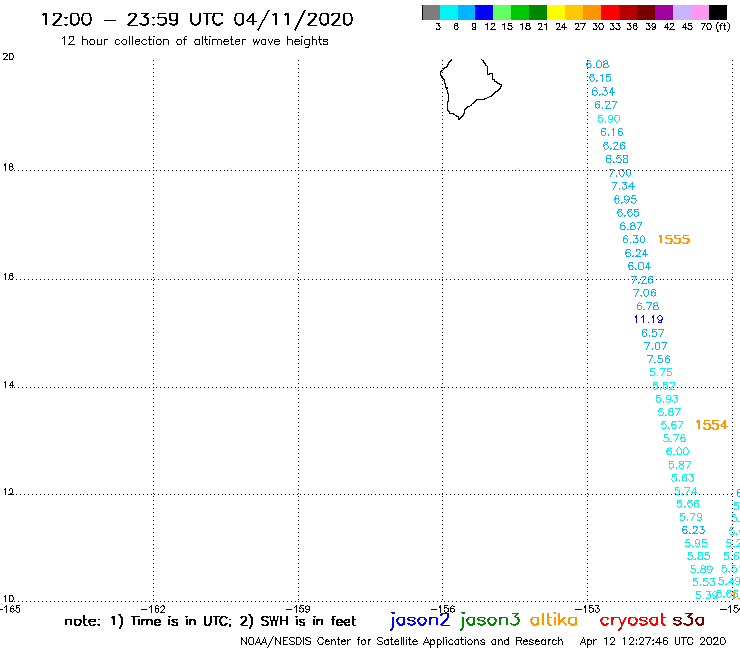Select the 7.07 wave height value
Viewport: 740px width, 650px height.
[x=656, y=346]
